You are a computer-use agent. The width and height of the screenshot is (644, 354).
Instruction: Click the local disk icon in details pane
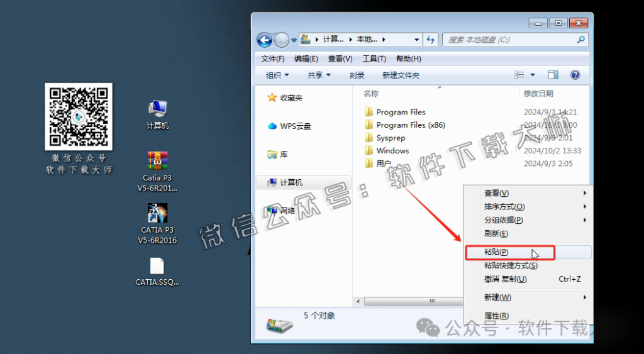(279, 326)
